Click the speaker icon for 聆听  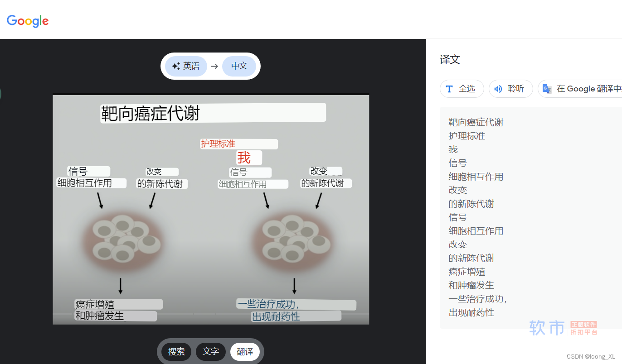click(x=498, y=89)
